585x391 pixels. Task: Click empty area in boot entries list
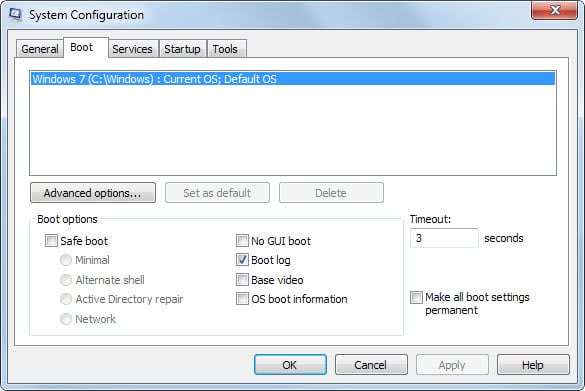click(x=293, y=131)
